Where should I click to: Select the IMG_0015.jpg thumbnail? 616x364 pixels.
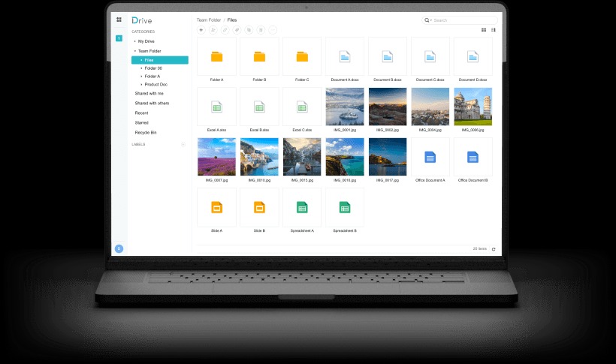[302, 157]
